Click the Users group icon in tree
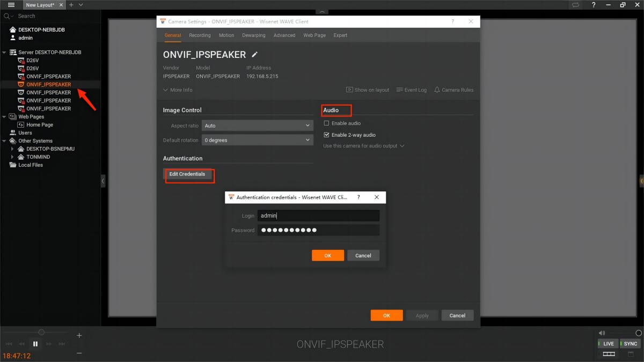Screen dimensions: 644x362 tap(13, 133)
